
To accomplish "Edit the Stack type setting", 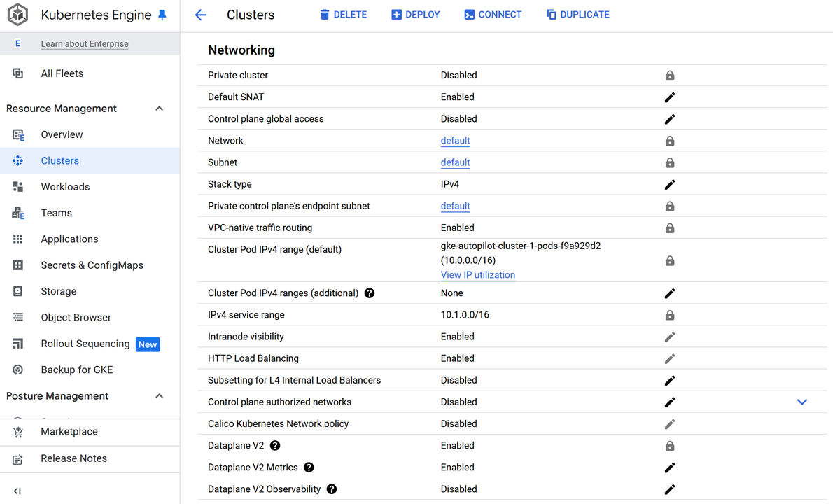I will 670,184.
